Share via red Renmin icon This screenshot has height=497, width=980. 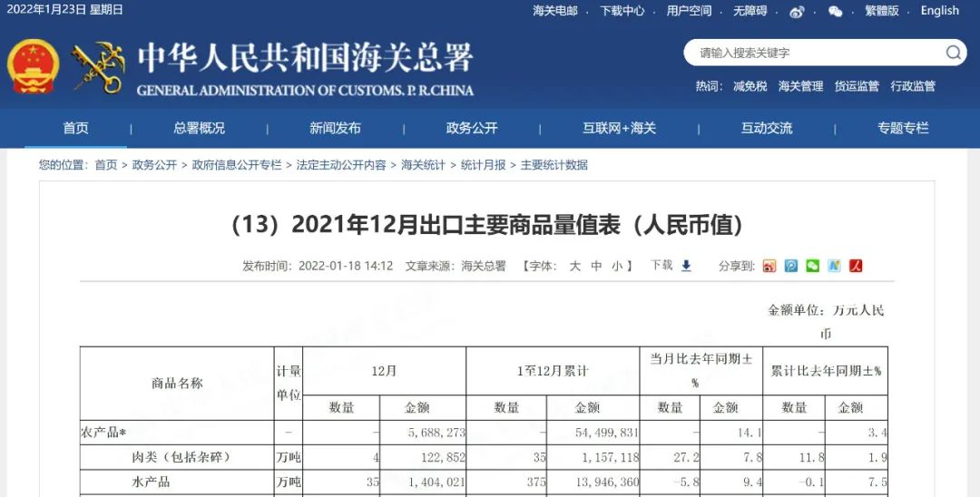pos(855,266)
